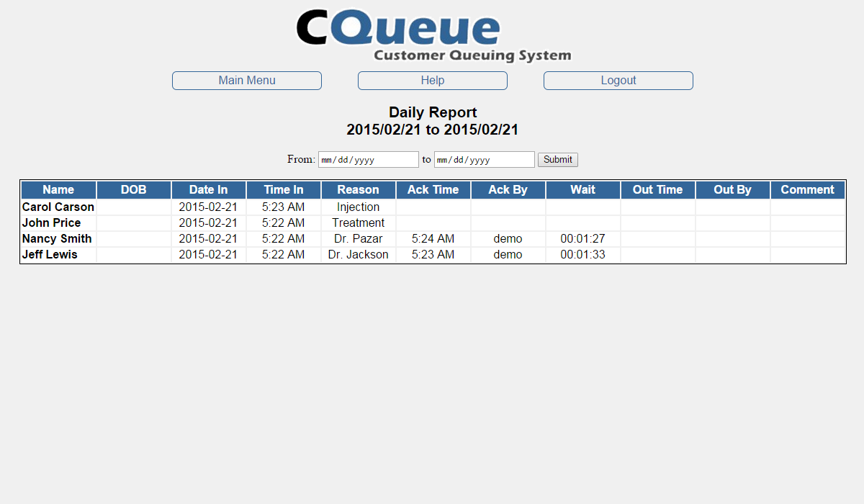Screen dimensions: 864x504
Task: Click Nancy Smith's 2015-02-21 Date In cell
Action: (208, 239)
